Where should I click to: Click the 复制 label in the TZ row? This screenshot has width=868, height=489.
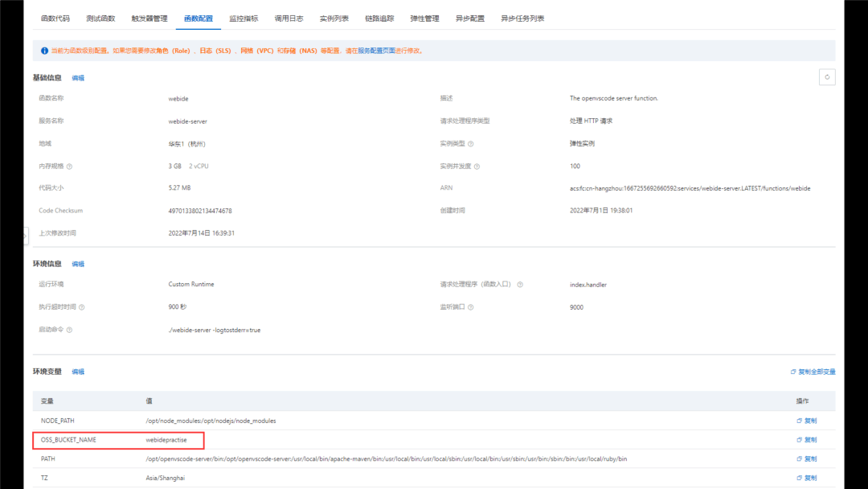(810, 478)
